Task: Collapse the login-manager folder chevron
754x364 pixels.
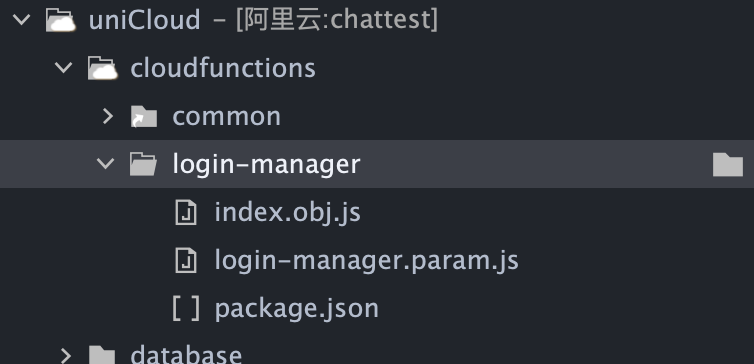Action: point(105,163)
